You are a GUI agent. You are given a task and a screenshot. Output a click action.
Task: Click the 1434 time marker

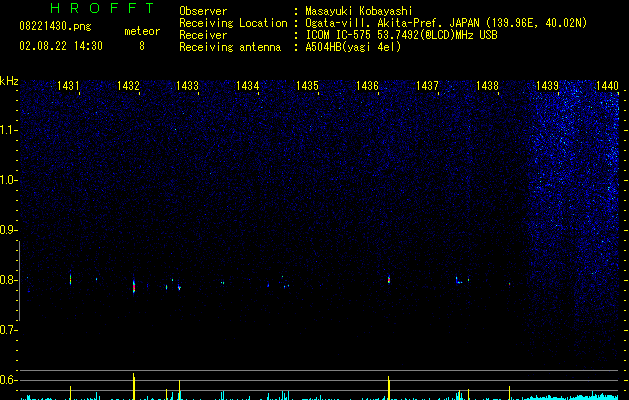pyautogui.click(x=248, y=86)
